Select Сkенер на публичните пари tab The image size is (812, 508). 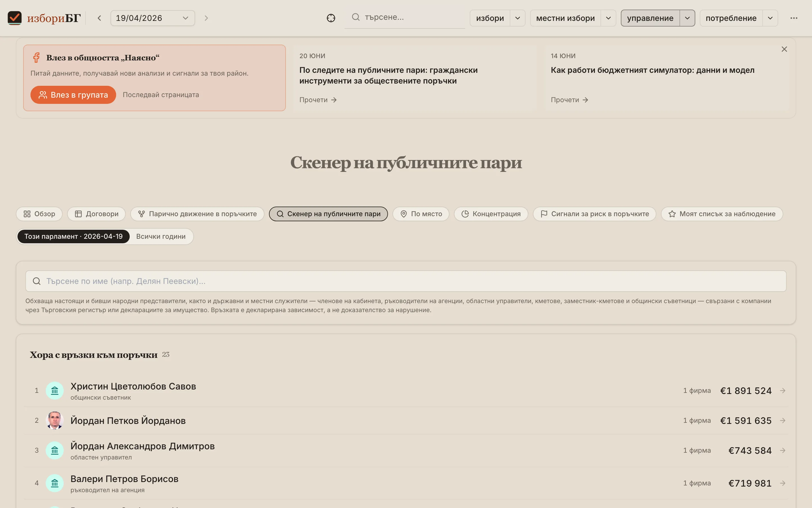coord(328,214)
